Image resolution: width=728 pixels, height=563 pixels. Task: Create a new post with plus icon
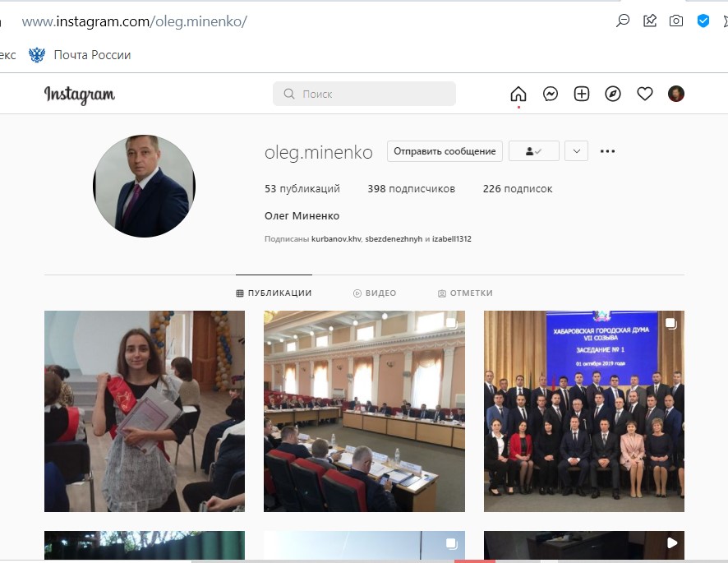pos(582,94)
